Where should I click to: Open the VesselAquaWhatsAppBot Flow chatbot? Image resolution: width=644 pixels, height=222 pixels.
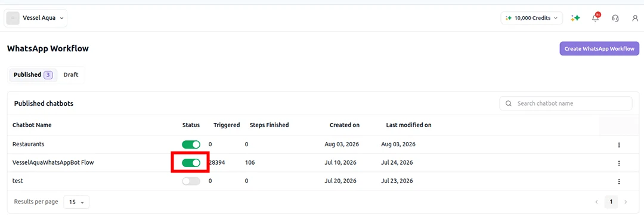(54, 163)
